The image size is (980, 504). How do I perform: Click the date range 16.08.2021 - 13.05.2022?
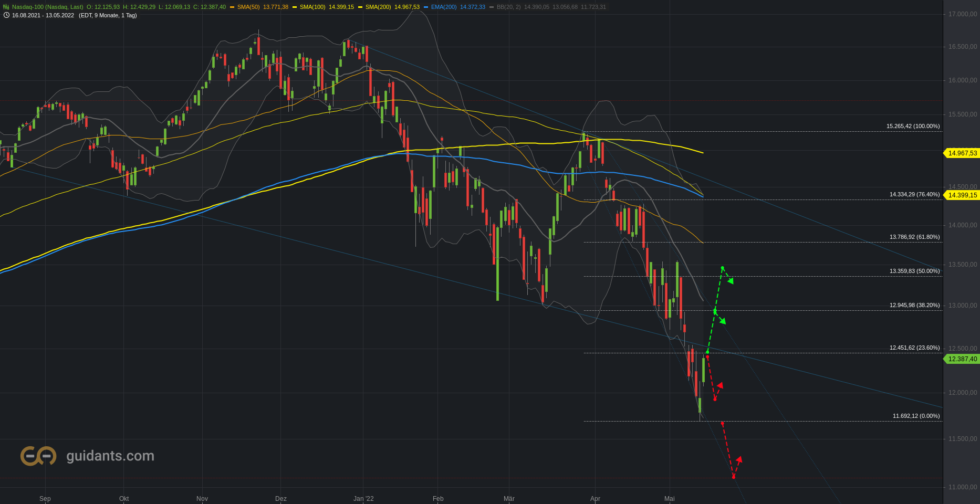[43, 15]
